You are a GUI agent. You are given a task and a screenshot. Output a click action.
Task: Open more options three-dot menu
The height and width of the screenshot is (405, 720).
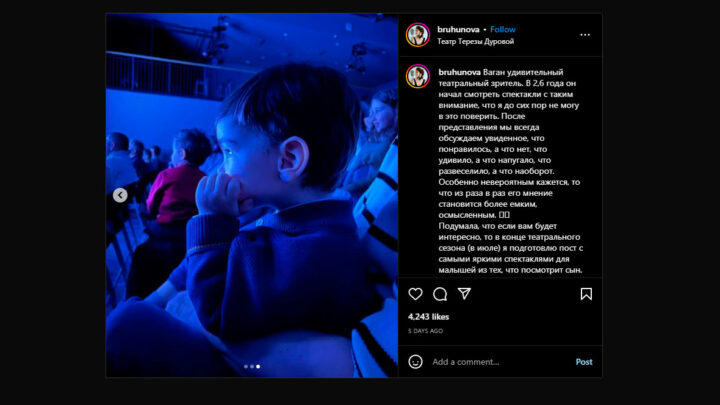585,35
